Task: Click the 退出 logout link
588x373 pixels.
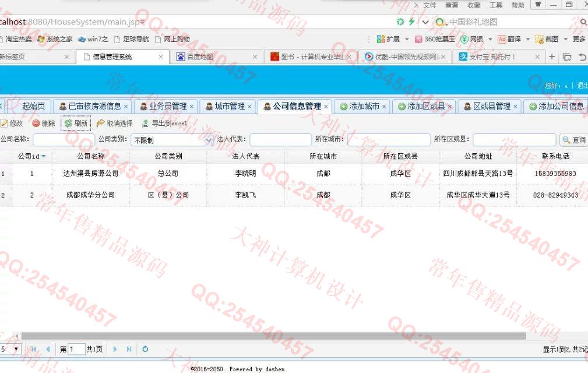Action: tap(582, 86)
